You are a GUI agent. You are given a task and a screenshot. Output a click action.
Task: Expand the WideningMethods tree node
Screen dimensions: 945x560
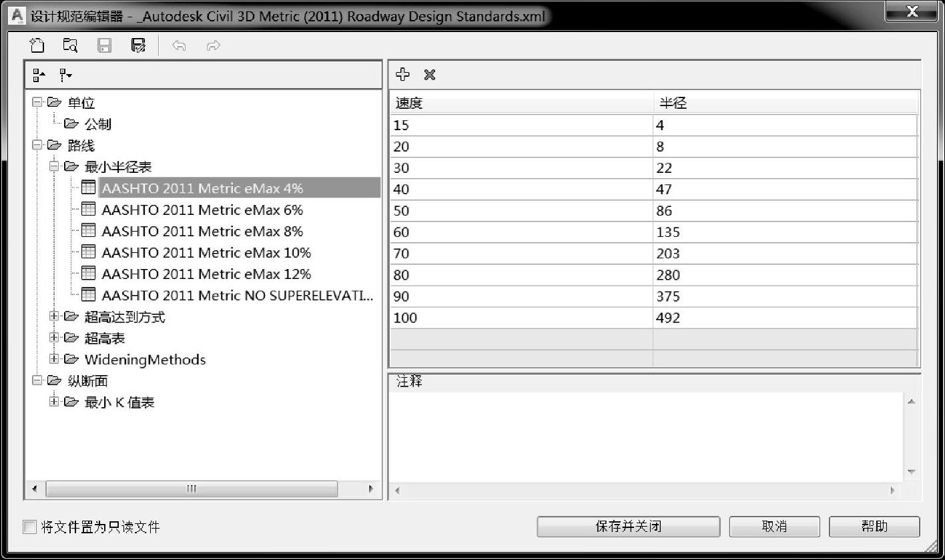[x=54, y=359]
